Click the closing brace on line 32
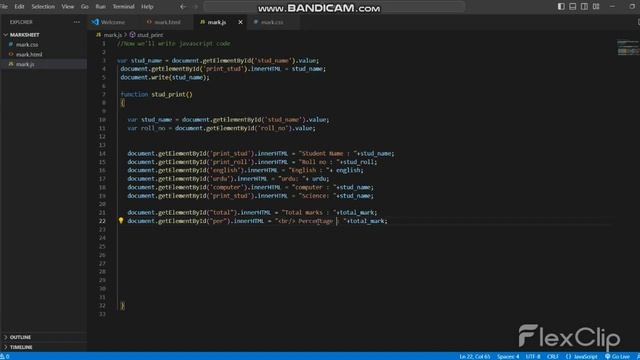The width and height of the screenshot is (640, 360). [122, 305]
